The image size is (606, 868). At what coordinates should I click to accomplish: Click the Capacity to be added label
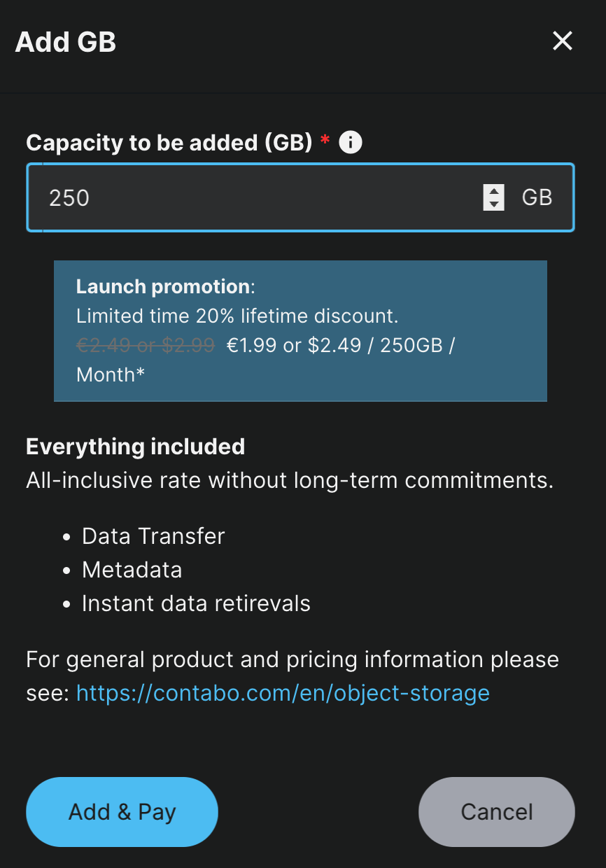[169, 143]
